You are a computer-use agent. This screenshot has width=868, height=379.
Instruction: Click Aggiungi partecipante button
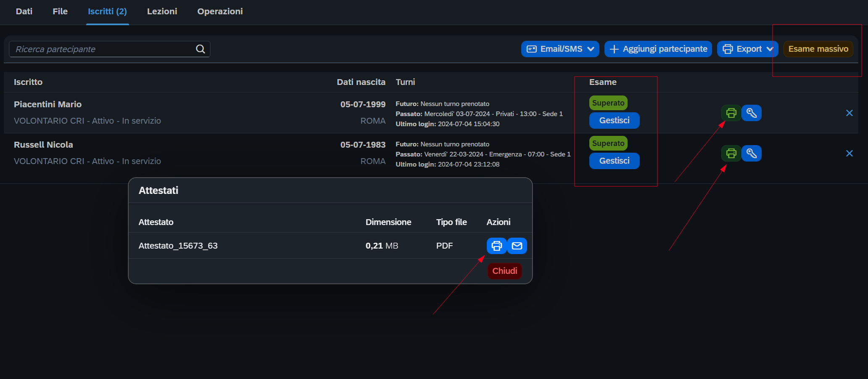point(658,49)
